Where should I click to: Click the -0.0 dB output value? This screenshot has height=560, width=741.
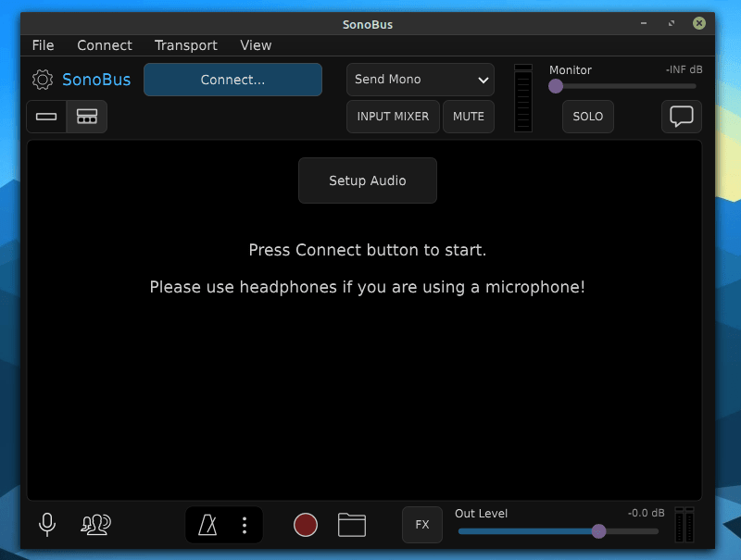pyautogui.click(x=646, y=513)
